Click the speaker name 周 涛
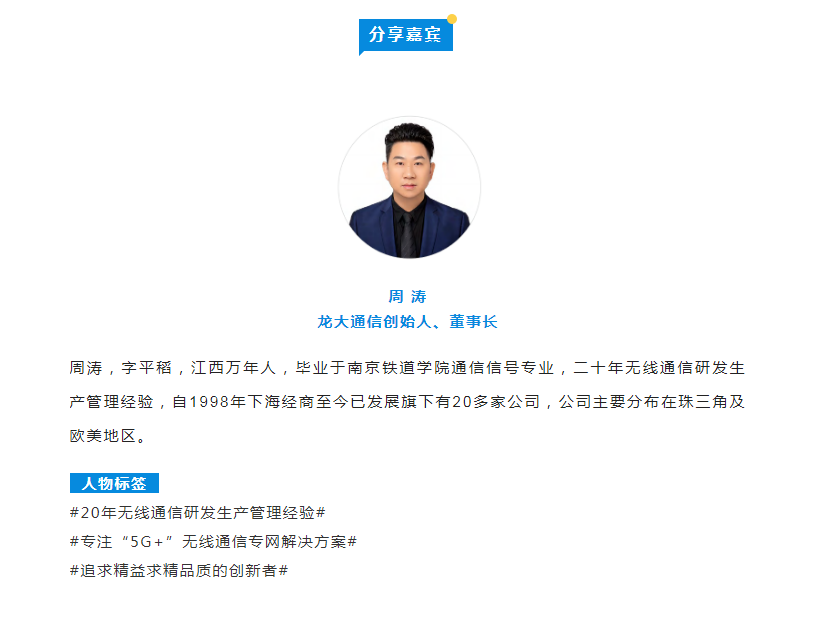 point(407,297)
